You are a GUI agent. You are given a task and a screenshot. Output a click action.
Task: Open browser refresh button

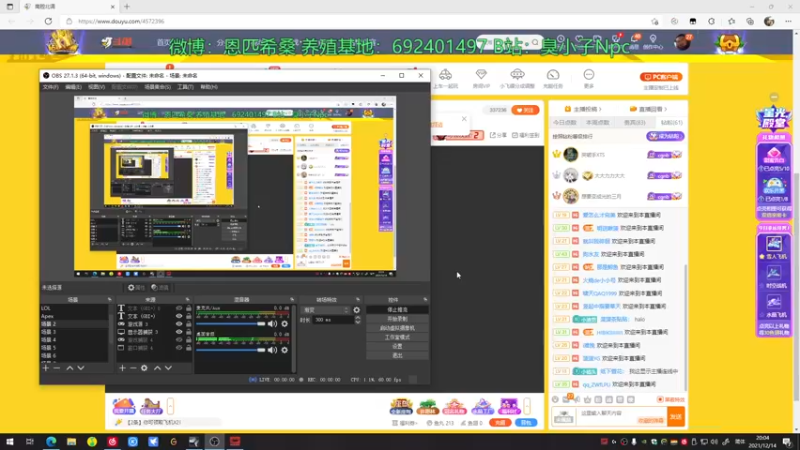48,21
